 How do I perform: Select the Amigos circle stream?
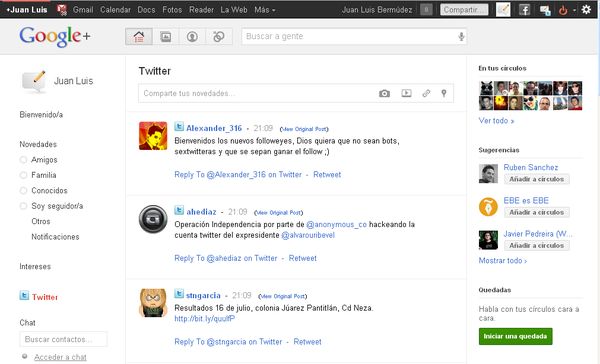[44, 160]
